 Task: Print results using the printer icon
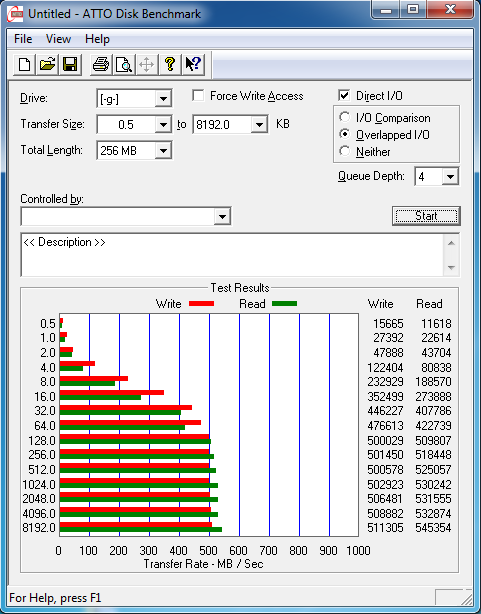pos(101,64)
